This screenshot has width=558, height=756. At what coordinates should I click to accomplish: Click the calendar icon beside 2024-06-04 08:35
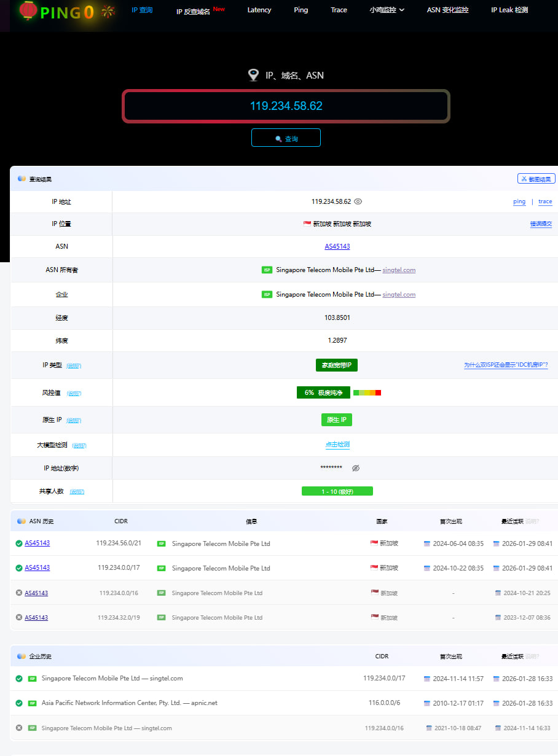(x=427, y=544)
